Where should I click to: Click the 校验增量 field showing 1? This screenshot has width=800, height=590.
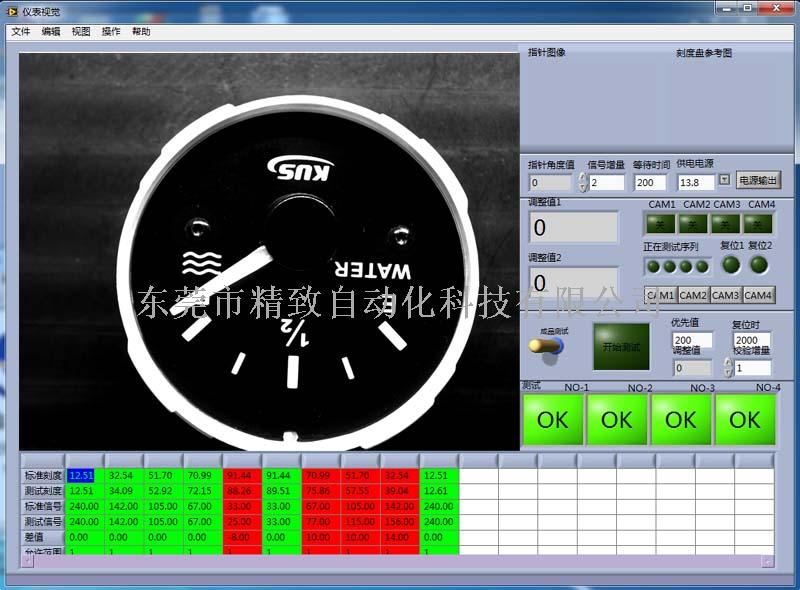coord(753,367)
